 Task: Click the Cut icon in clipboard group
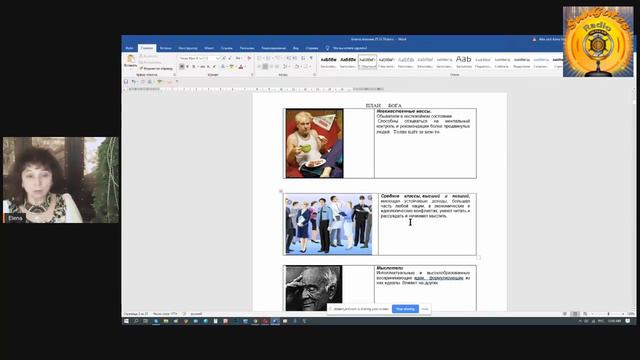141,56
